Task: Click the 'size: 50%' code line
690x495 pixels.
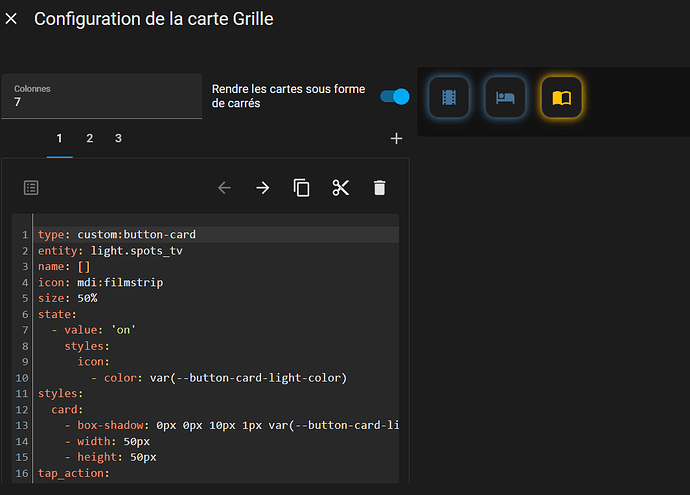Action: click(x=67, y=298)
